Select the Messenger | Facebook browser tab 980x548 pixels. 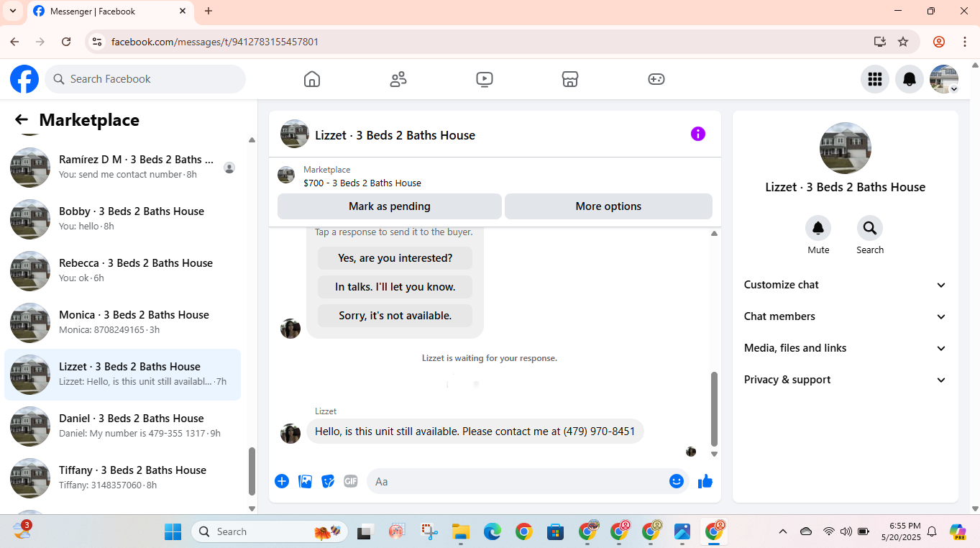[109, 11]
